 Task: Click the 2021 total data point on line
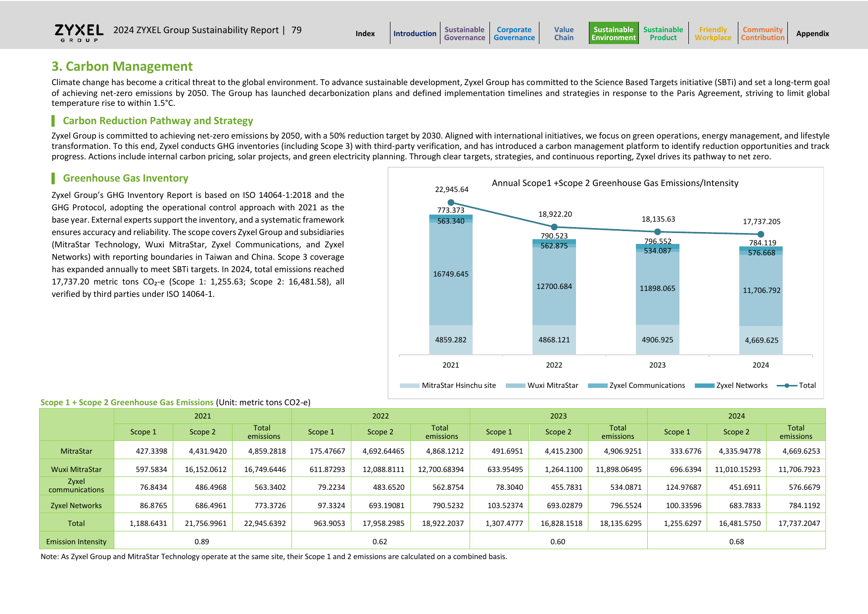coord(451,202)
